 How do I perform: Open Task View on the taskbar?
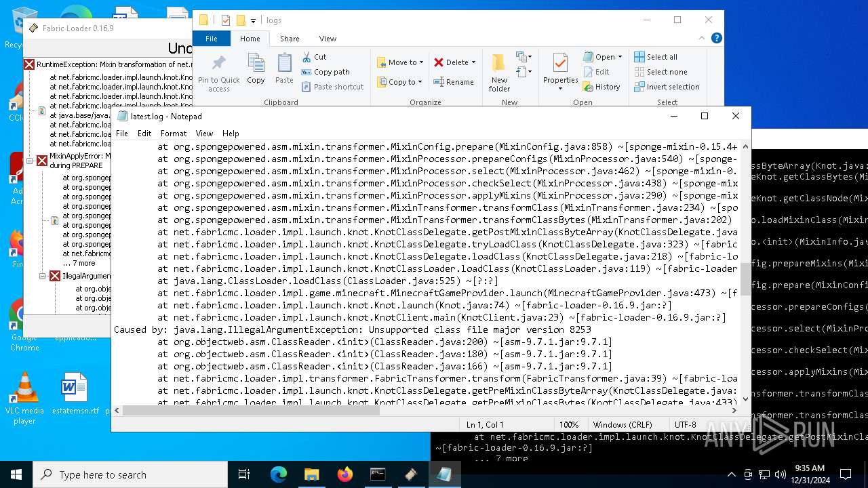244,474
